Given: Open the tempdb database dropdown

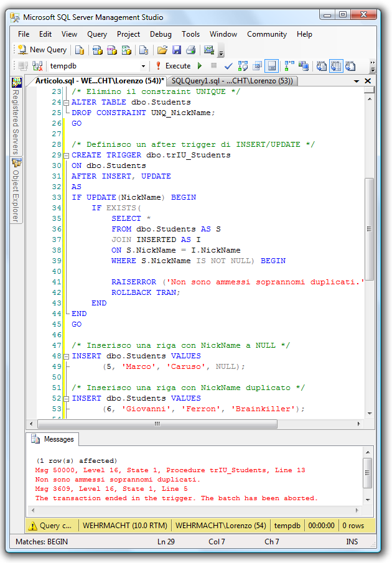Looking at the screenshot, I should (x=143, y=66).
